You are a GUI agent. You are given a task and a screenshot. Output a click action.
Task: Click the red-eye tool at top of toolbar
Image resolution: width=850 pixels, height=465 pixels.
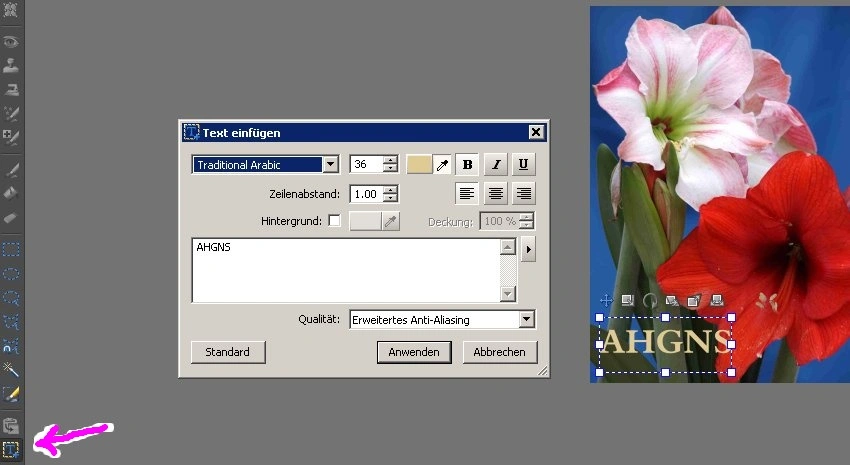11,43
